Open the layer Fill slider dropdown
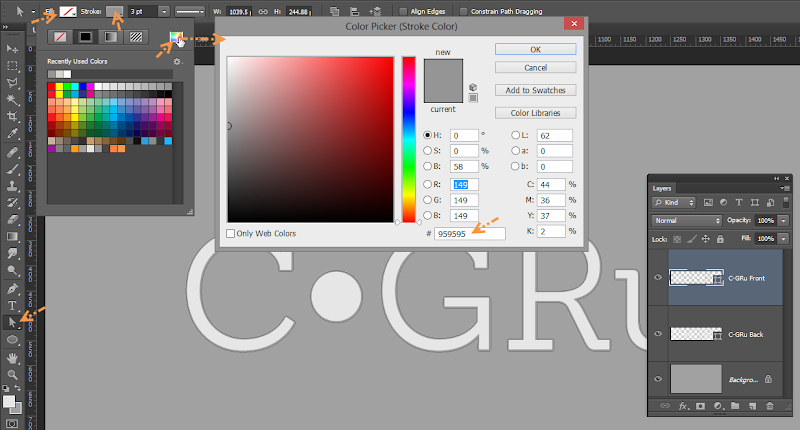Viewport: 800px width, 430px height. pos(783,238)
